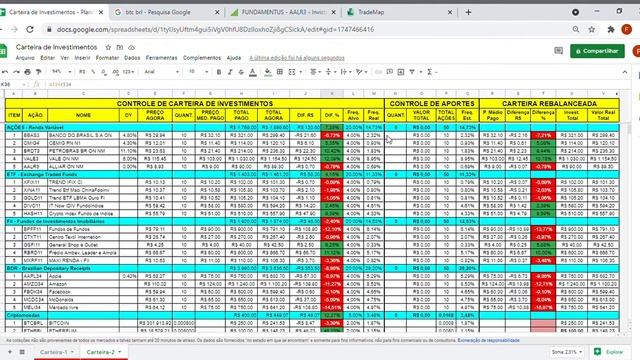Open the text color picker
This screenshot has height=360, width=640.
click(253, 72)
